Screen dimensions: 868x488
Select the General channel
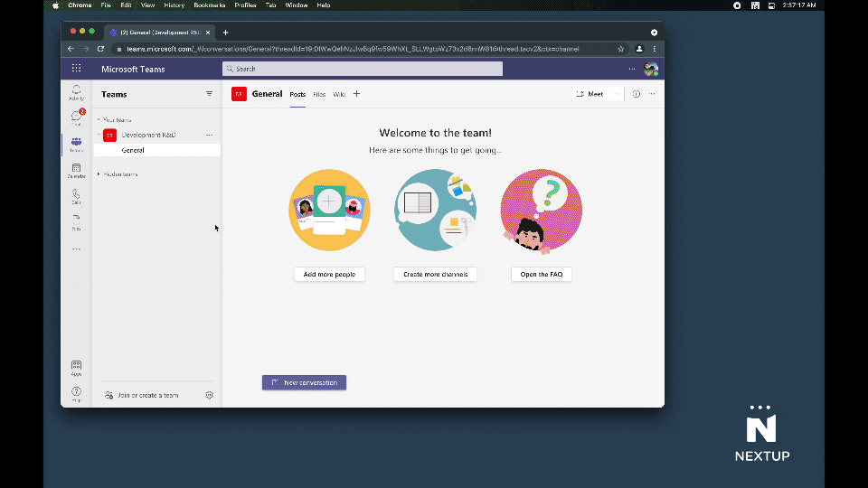click(x=157, y=150)
